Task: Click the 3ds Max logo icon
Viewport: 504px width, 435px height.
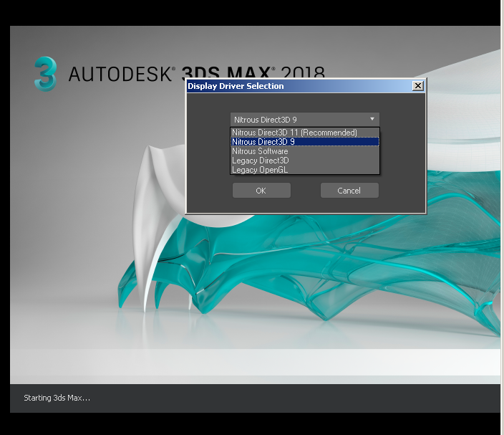Action: [x=46, y=74]
